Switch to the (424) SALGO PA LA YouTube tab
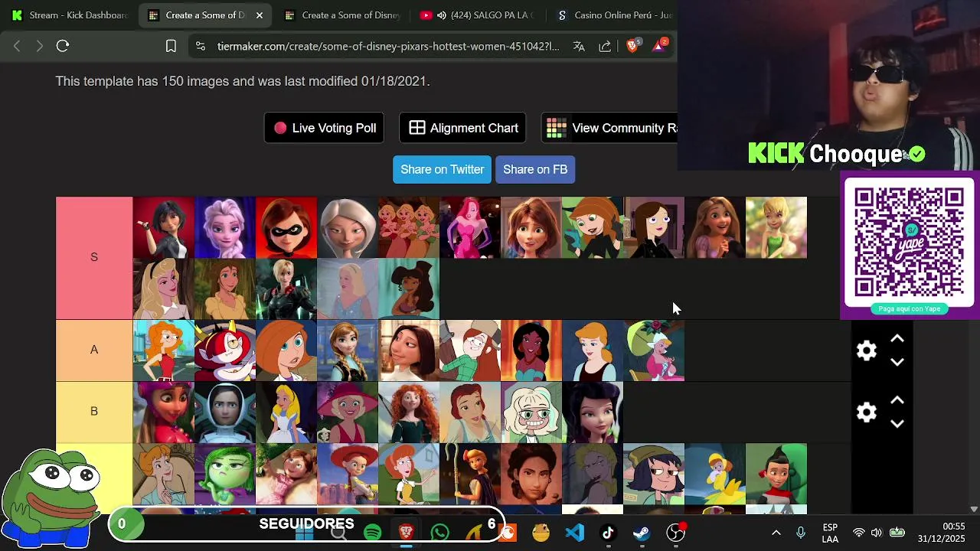This screenshot has width=980, height=551. [479, 15]
